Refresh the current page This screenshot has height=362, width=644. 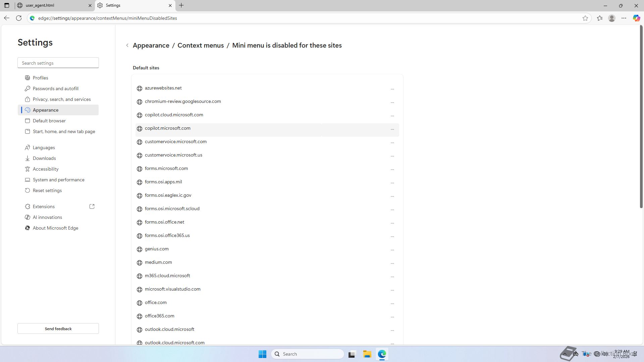click(19, 18)
